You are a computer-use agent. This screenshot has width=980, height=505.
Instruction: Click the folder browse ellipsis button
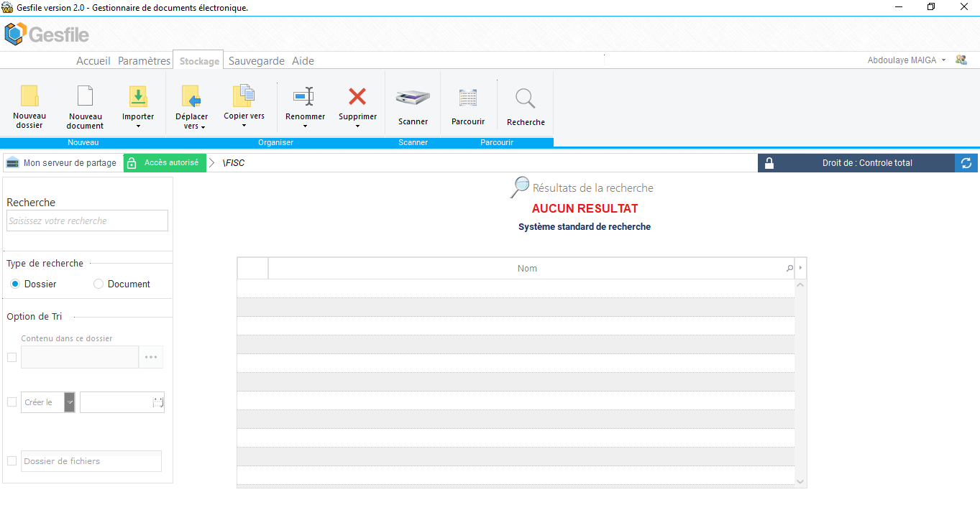151,357
